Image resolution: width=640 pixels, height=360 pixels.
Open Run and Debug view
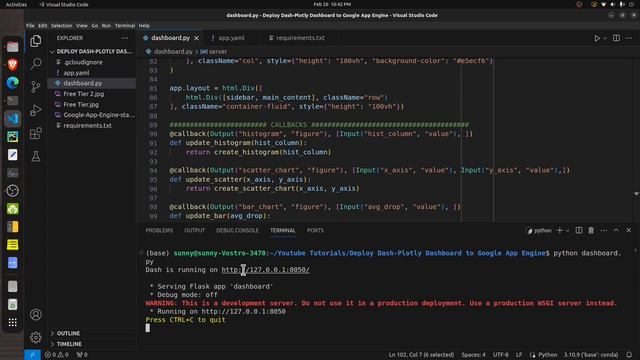click(36, 110)
